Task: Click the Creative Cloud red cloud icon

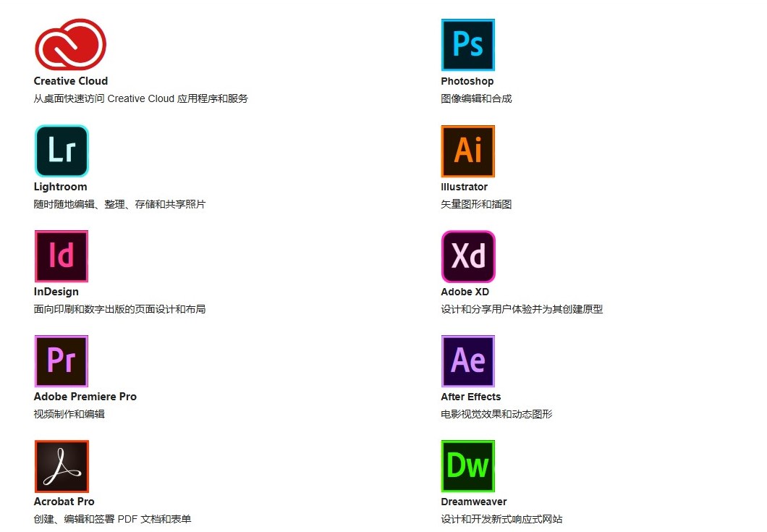Action: pyautogui.click(x=70, y=45)
